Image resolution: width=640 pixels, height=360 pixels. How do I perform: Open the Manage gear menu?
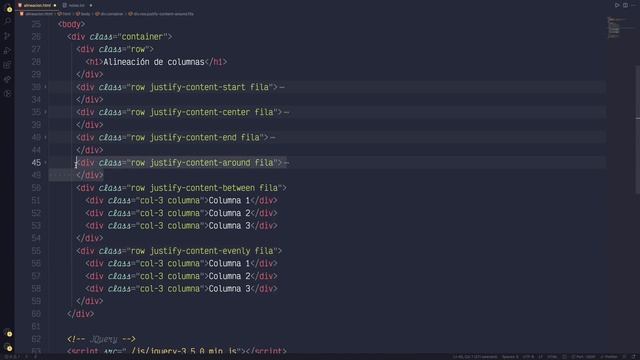tap(9, 348)
